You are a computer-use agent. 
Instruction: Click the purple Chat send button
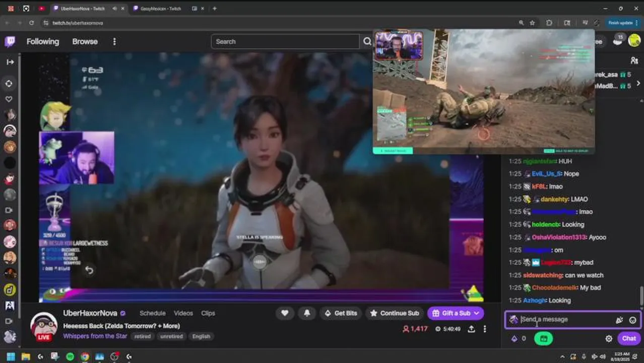tap(629, 339)
